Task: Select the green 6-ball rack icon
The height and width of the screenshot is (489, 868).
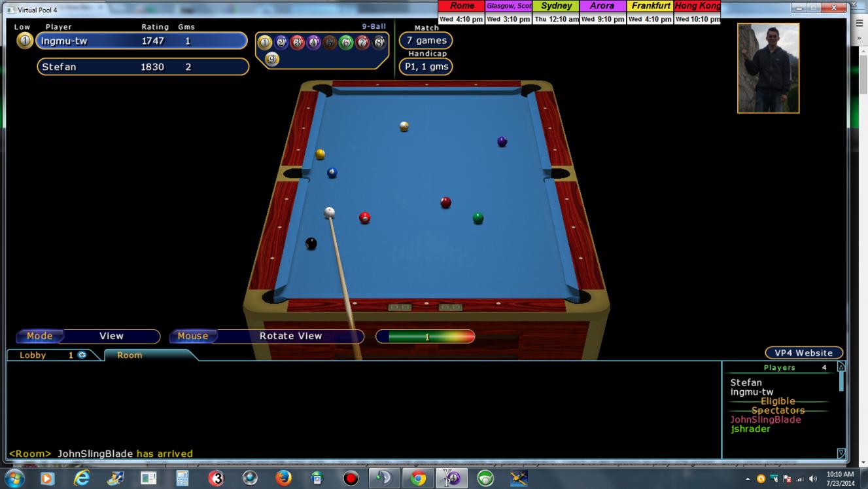Action: tap(346, 43)
